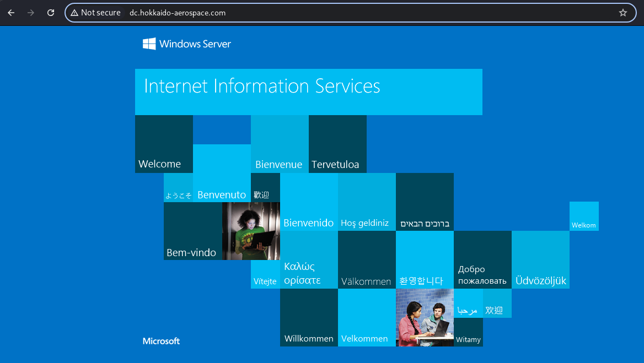Viewport: 644px width, 363px height.
Task: Click the Witamy tile
Action: pyautogui.click(x=468, y=332)
